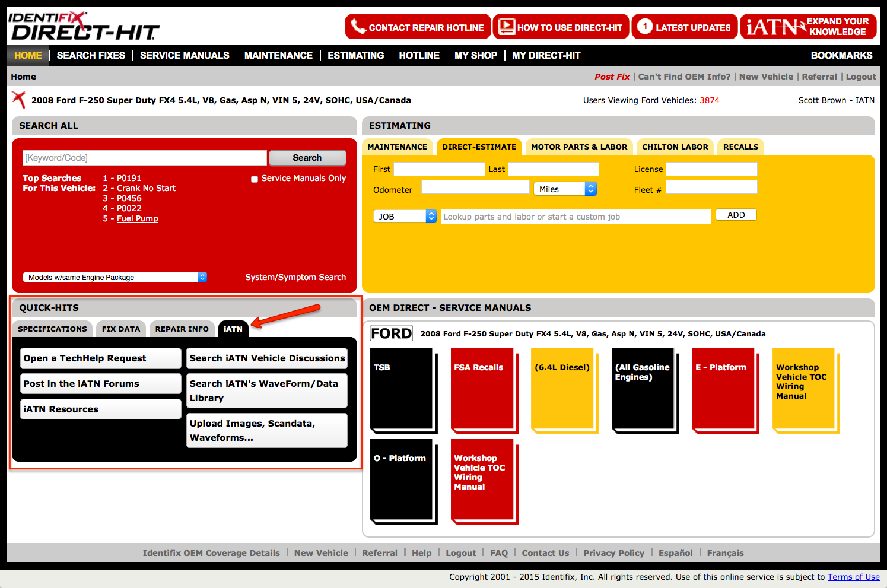Click the iATN Expand Your Knowledge banner
887x588 pixels.
(x=807, y=27)
